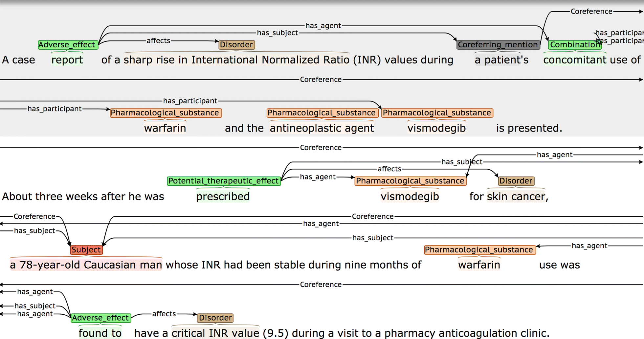Select the has_subject label left of "found to" Adverse_effect
The width and height of the screenshot is (644, 339).
pos(35,306)
